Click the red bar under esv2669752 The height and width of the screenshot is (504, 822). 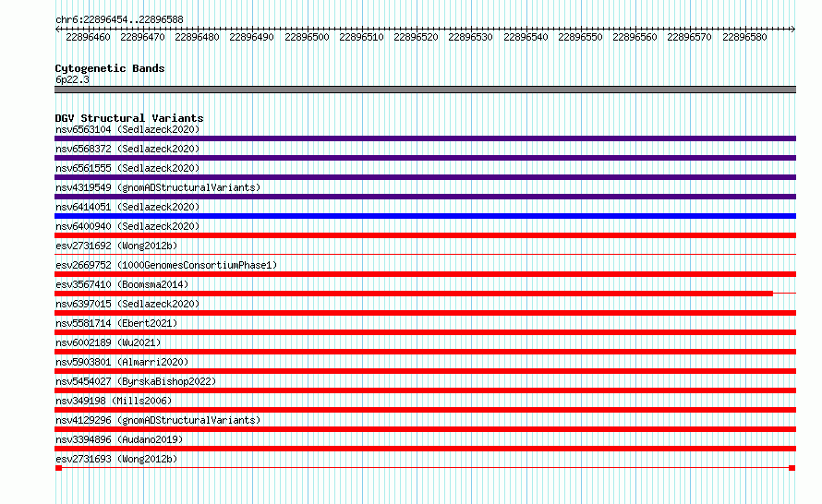[x=425, y=274]
